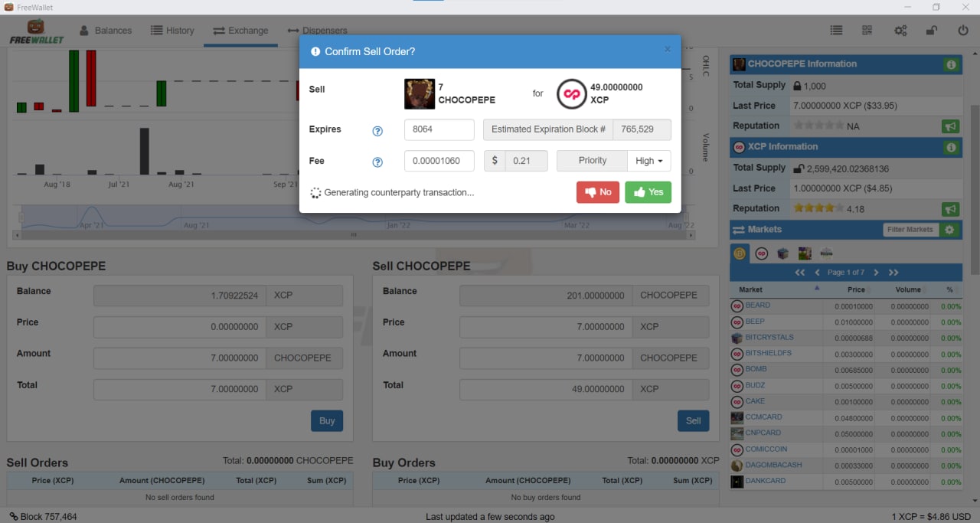Click the Expires help question icon
Viewport: 980px width, 523px height.
click(x=377, y=131)
